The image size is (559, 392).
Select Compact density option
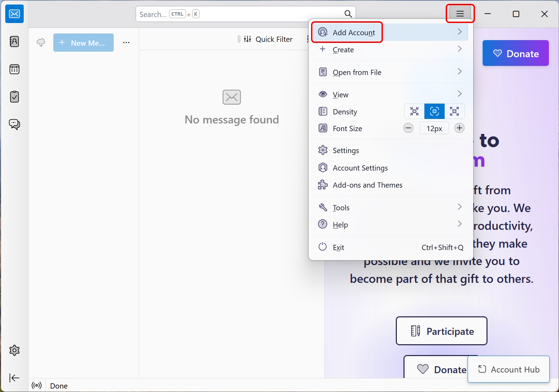(414, 111)
